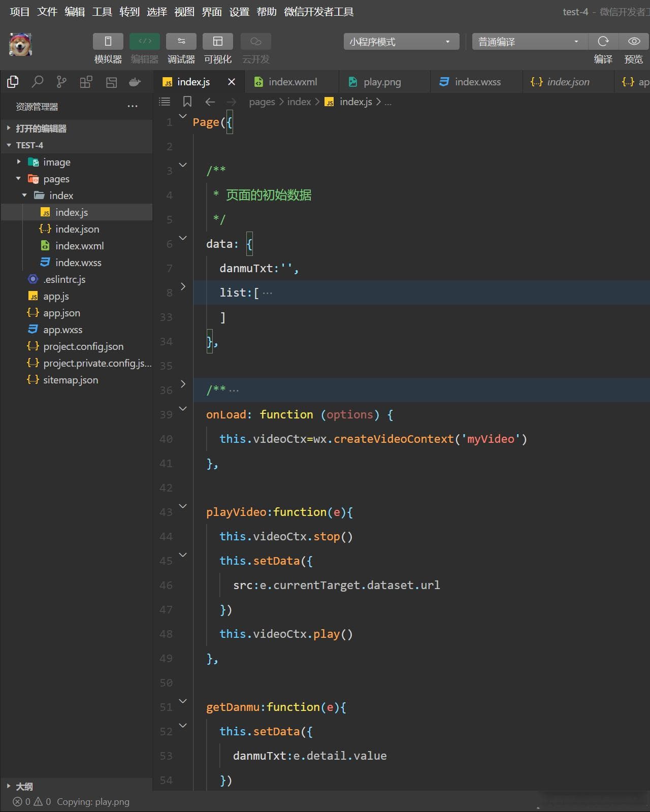Viewport: 650px width, 812px height.
Task: Switch to the index.wxss tab
Action: click(477, 82)
